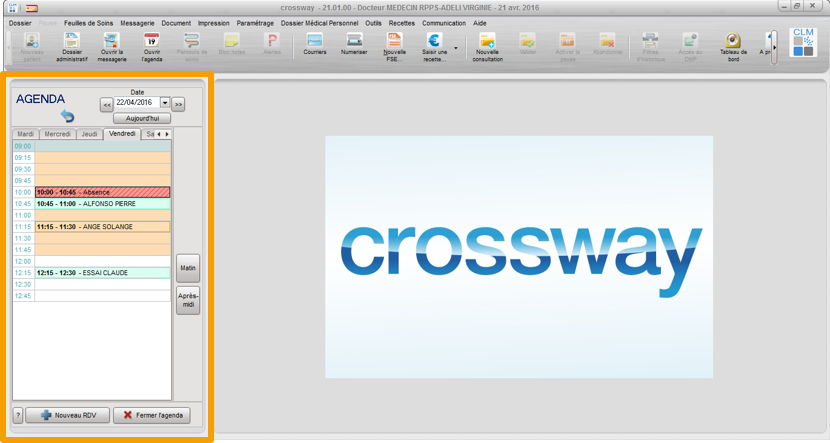Launch Numériser scanner icon
Screen dimensions: 830x443
click(354, 44)
